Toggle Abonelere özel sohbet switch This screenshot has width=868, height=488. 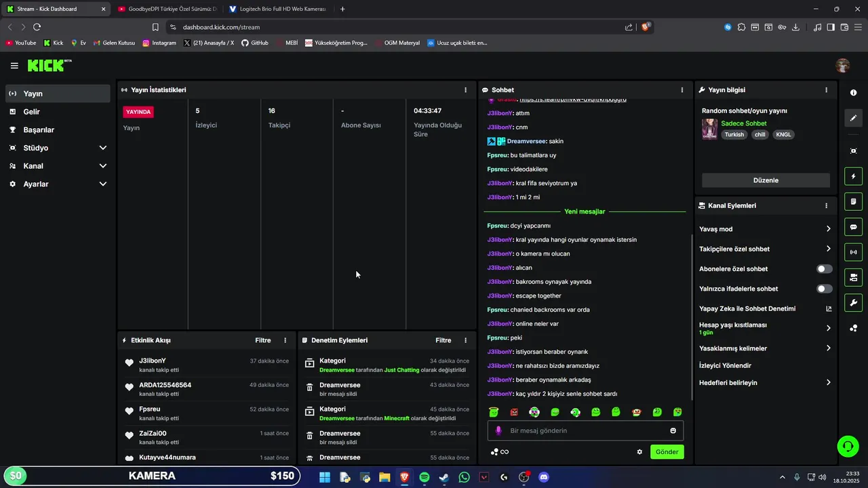tap(824, 269)
